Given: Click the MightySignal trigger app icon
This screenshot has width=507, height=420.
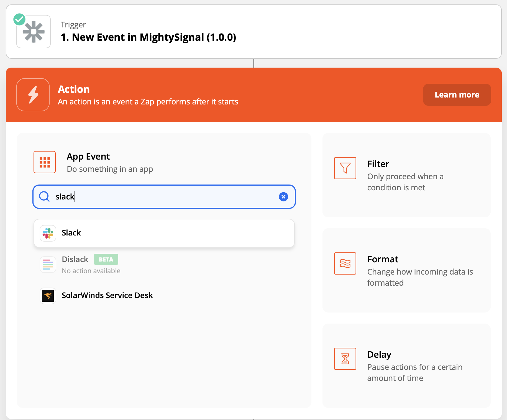Looking at the screenshot, I should tap(34, 32).
